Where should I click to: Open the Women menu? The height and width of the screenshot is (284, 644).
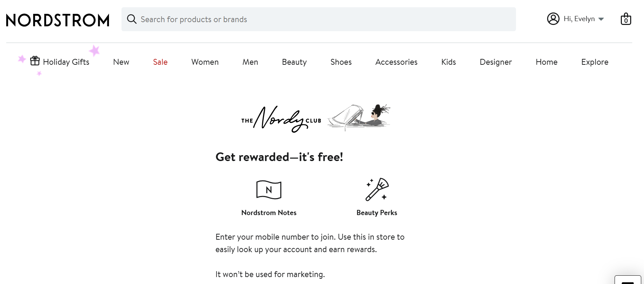pyautogui.click(x=205, y=62)
